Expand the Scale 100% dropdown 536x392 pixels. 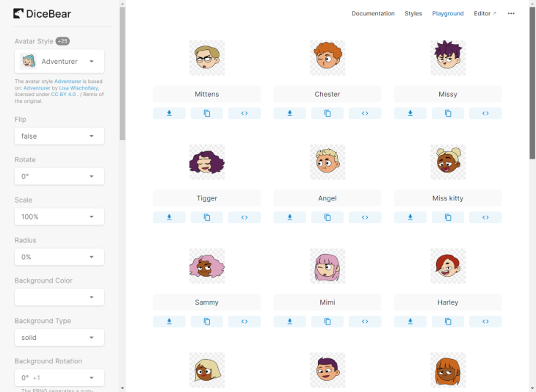[59, 217]
